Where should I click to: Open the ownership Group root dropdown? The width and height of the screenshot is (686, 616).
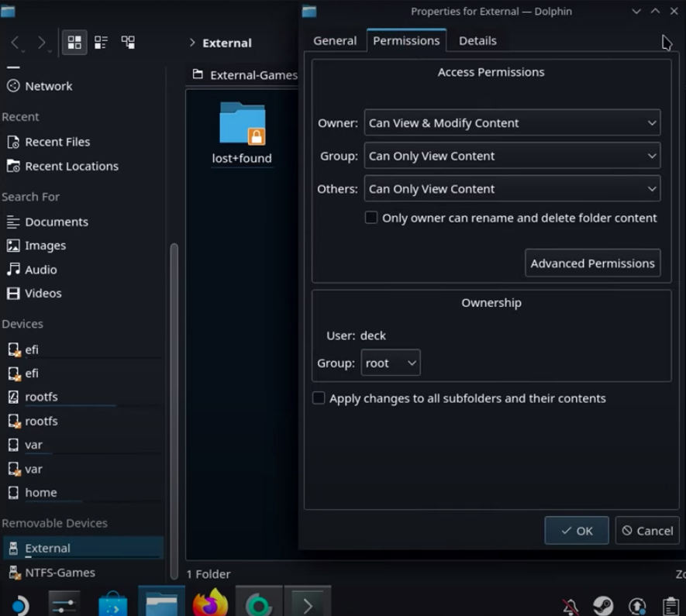(x=390, y=363)
